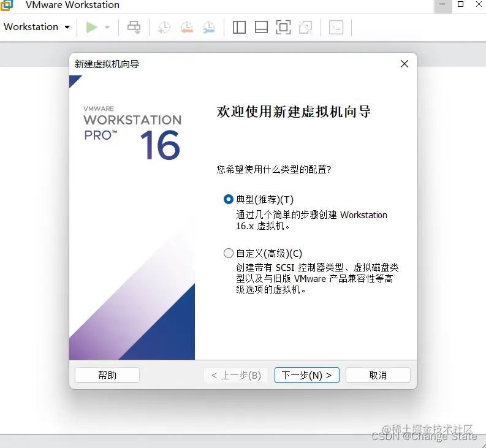Select the Custom (advanced) radio option
This screenshot has height=448, width=486.
229,253
